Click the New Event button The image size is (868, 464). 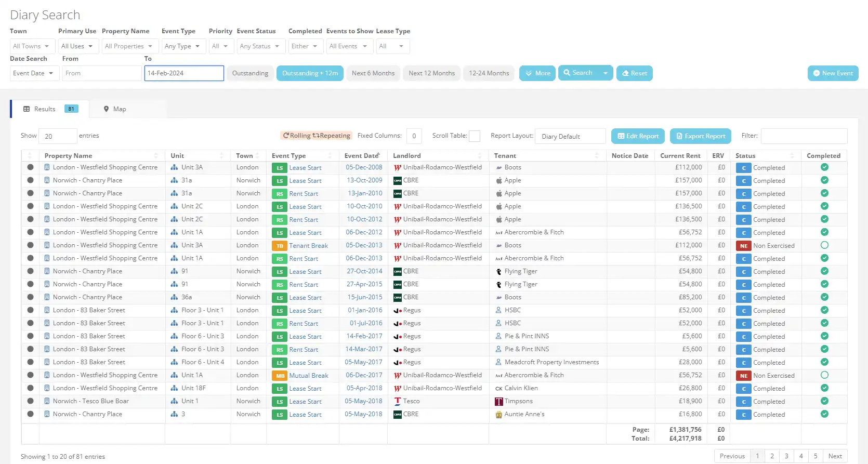[833, 73]
